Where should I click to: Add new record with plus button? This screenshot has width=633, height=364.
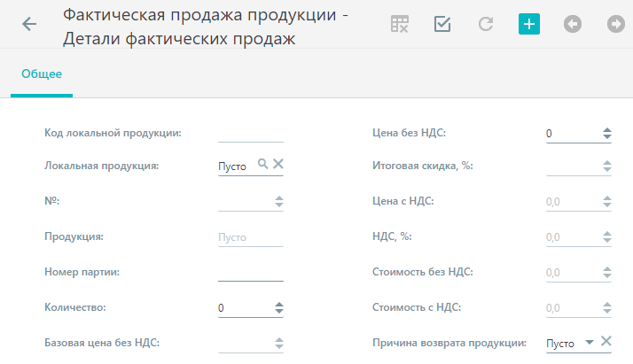[529, 24]
